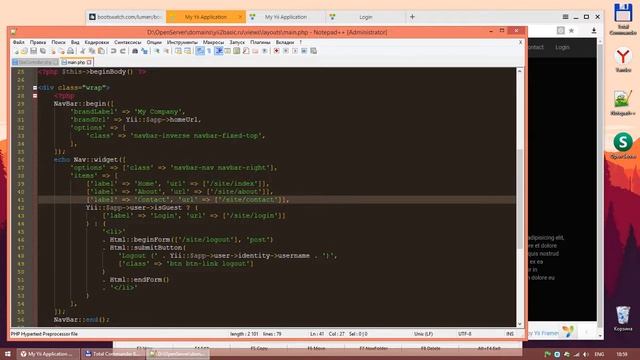Click the vertical scrollbar thumb in editor
This screenshot has height=360, width=640.
[520, 198]
